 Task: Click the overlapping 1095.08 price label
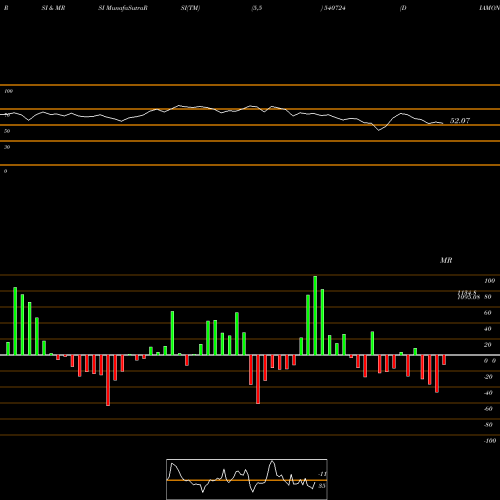pos(469,297)
